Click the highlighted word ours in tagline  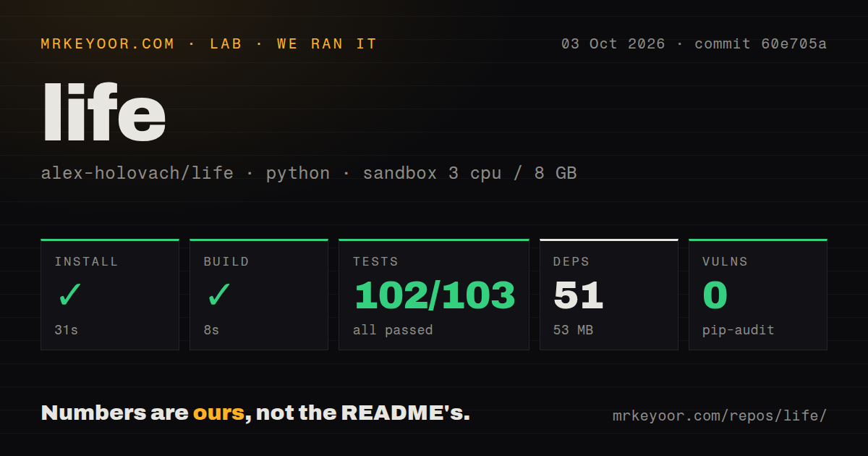(x=218, y=413)
